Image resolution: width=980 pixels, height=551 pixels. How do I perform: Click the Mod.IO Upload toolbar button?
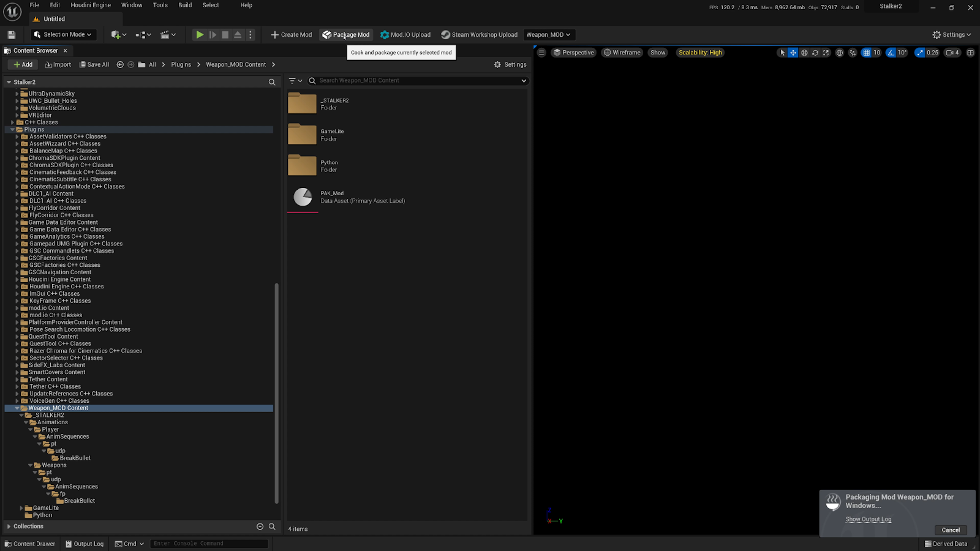[405, 35]
